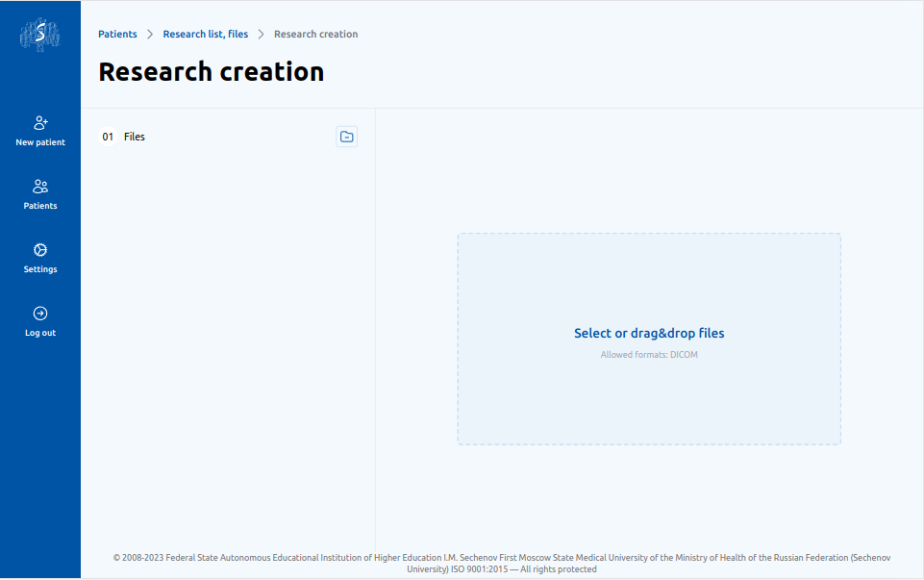Navigate to "Research list, files" breadcrumb
Screen dimensions: 924x580
(x=205, y=35)
